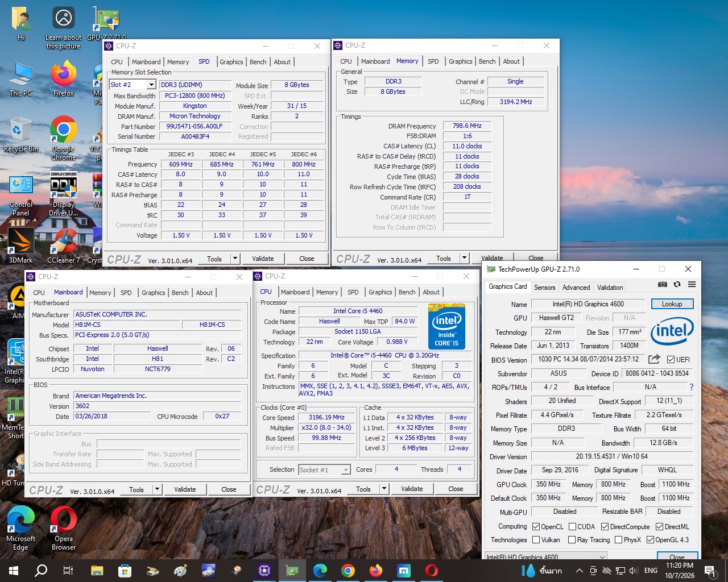Viewport: 728px width, 582px height.
Task: Select the Firefox desktop icon
Action: (x=64, y=79)
